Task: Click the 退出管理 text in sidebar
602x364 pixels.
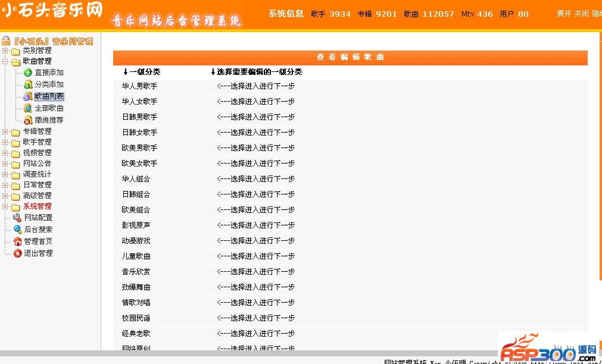Action: pos(38,253)
